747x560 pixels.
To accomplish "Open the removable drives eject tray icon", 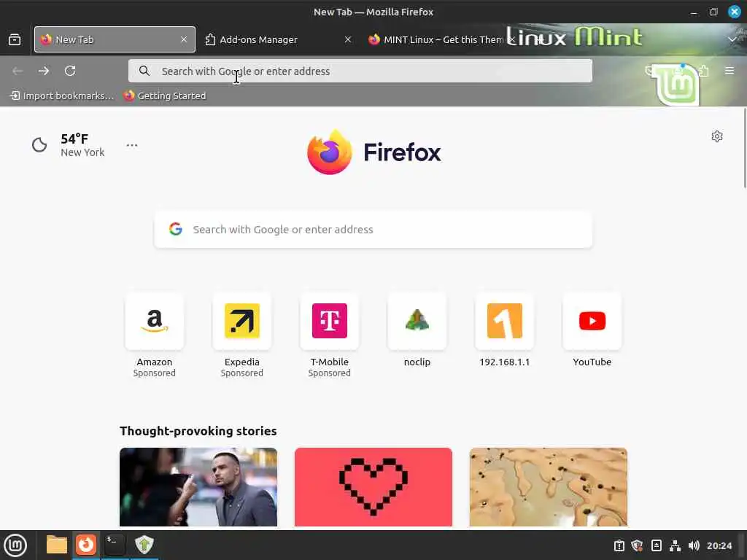I will click(x=657, y=545).
